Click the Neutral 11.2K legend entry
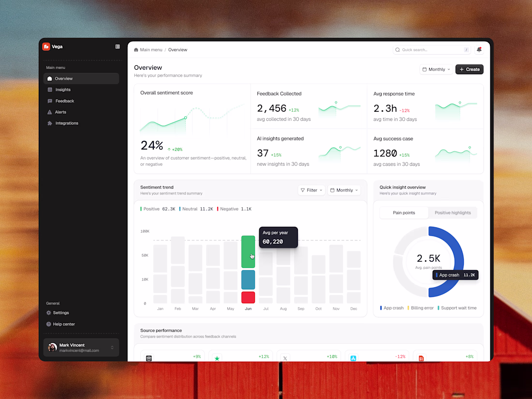532x399 pixels. coord(196,209)
